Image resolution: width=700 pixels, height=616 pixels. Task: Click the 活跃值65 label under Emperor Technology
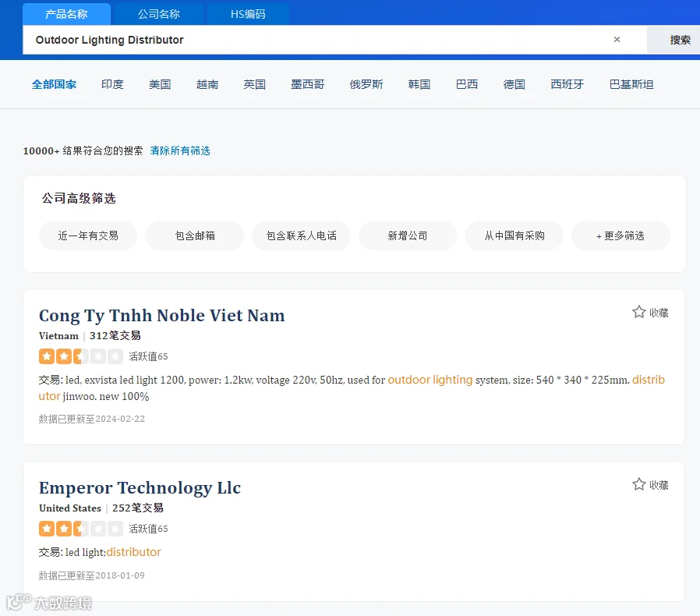tap(148, 529)
